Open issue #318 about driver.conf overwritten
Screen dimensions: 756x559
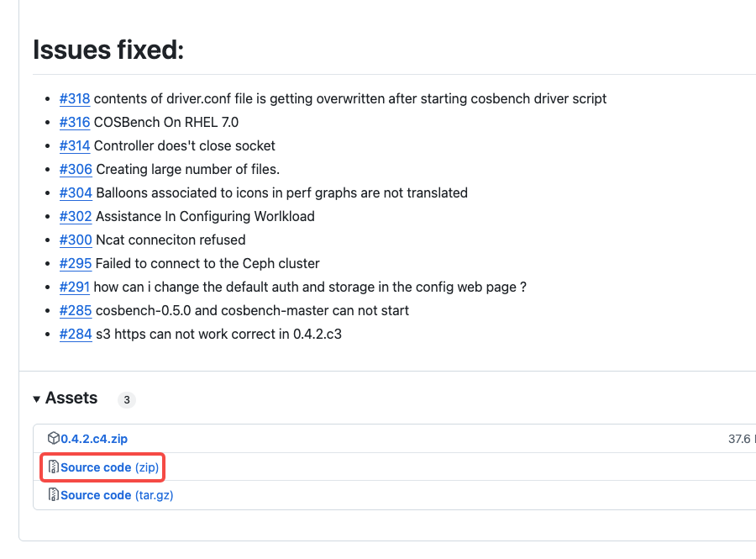[x=75, y=99]
